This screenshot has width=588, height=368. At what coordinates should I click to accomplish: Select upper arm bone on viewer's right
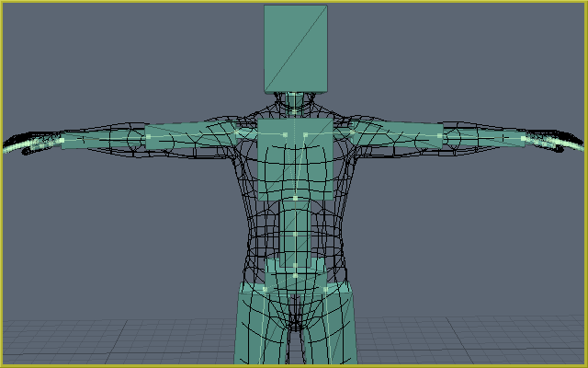click(397, 135)
